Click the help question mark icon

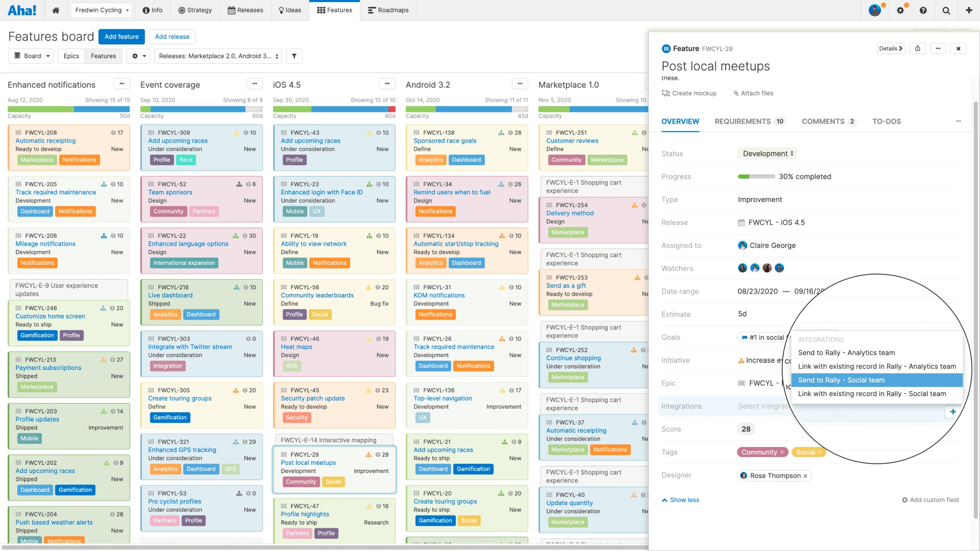tap(923, 10)
